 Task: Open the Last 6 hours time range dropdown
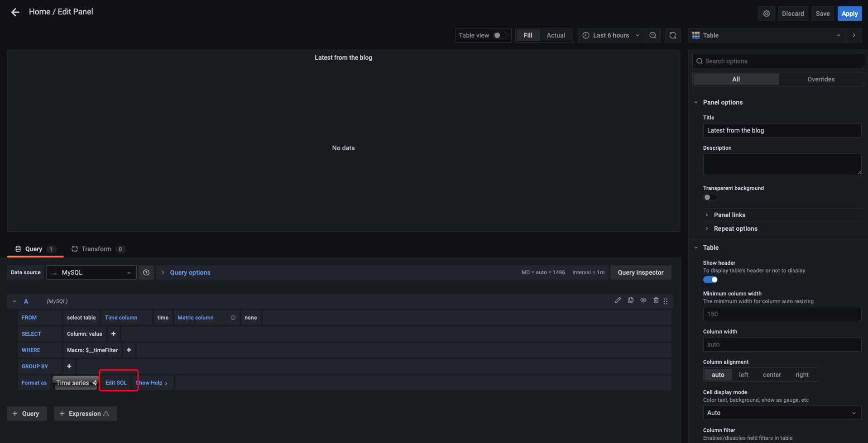point(611,35)
